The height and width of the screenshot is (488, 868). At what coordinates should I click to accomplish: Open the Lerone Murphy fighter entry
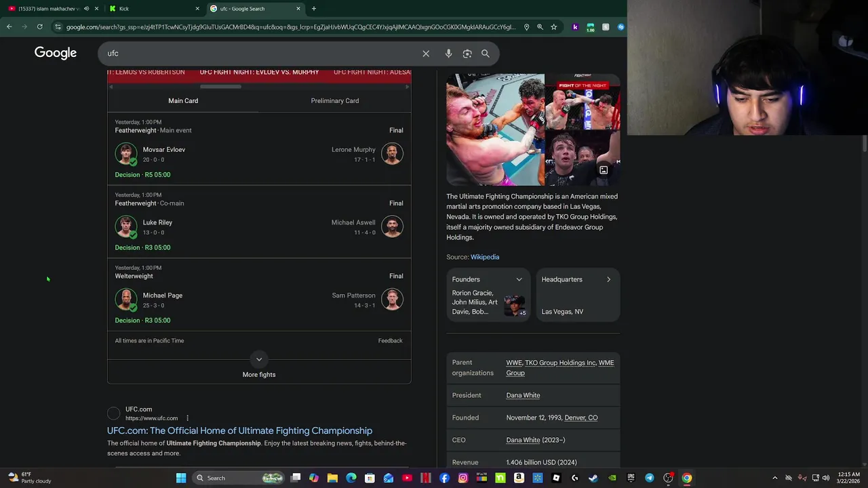(x=367, y=154)
